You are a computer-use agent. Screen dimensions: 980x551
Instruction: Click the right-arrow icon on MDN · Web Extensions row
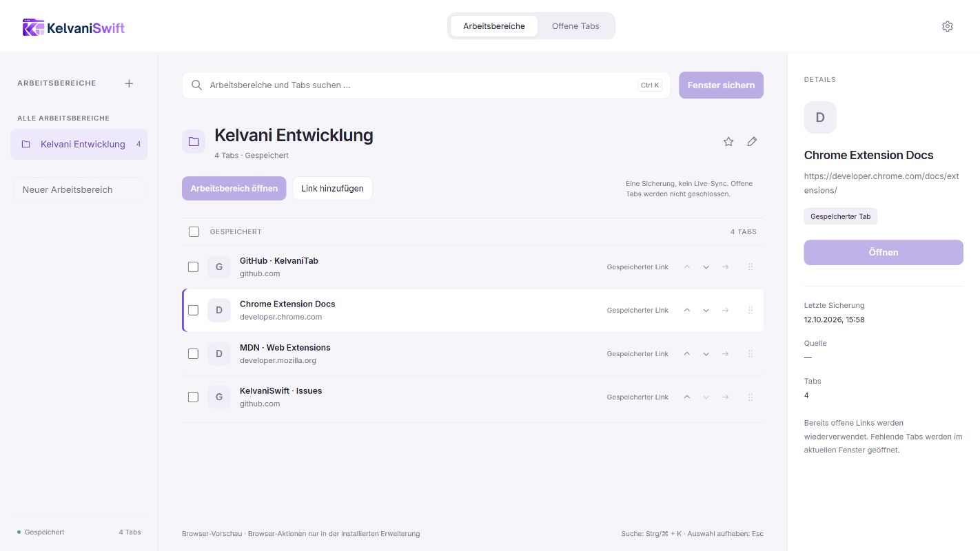[725, 354]
